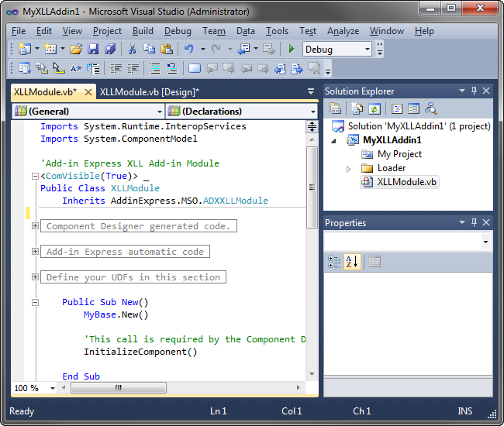Open the Build menu
Image resolution: width=504 pixels, height=426 pixels.
[143, 31]
